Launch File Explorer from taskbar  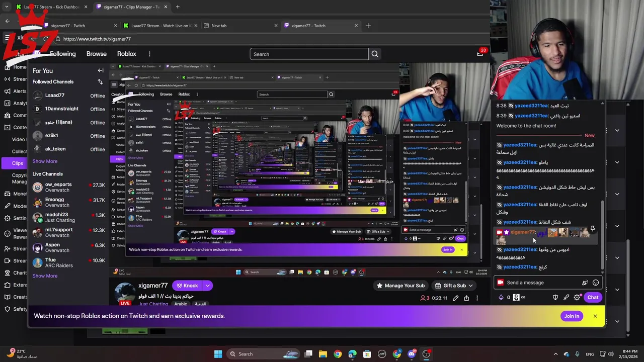click(323, 354)
